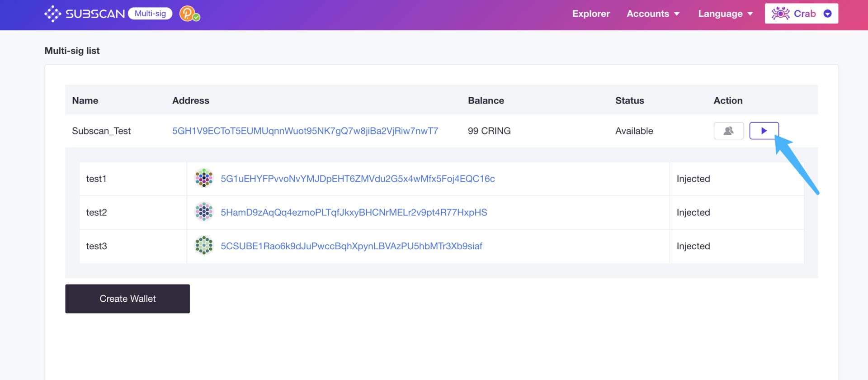Click the Injected status in test2 row
This screenshot has height=380, width=868.
click(x=693, y=212)
